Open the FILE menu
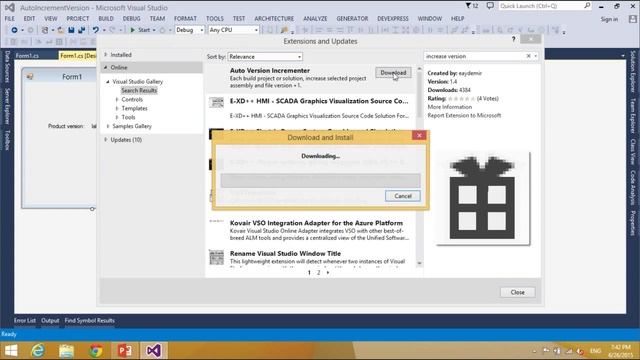640x360 pixels. tap(10, 19)
